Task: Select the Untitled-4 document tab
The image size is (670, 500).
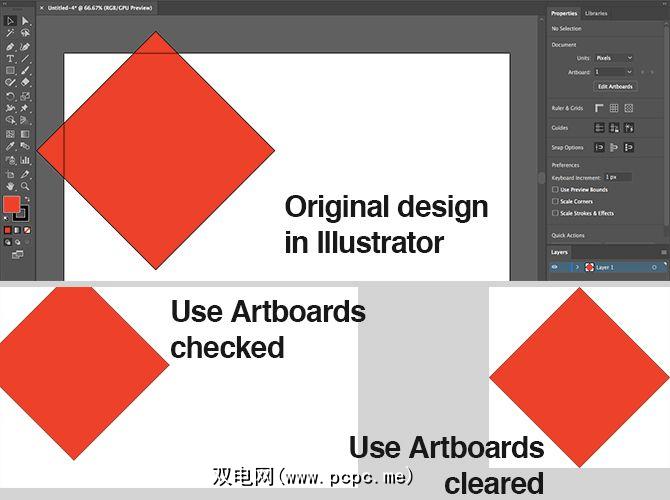Action: (100, 8)
